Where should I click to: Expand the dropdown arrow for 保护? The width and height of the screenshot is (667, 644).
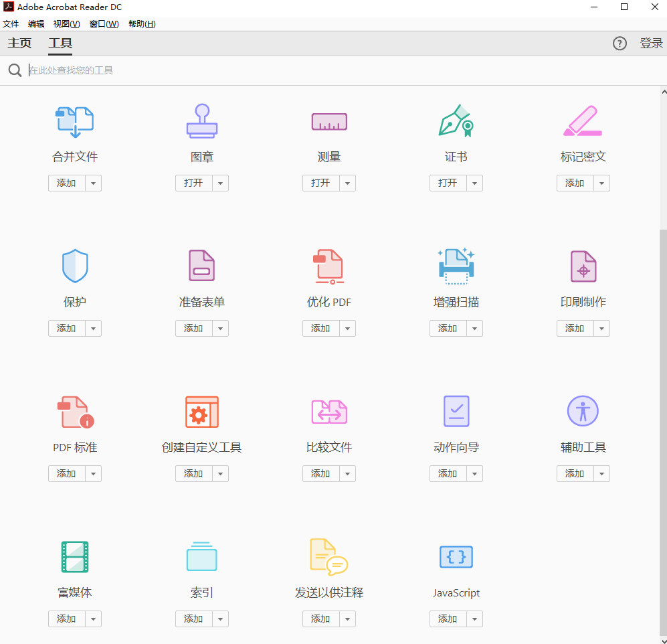click(x=93, y=329)
